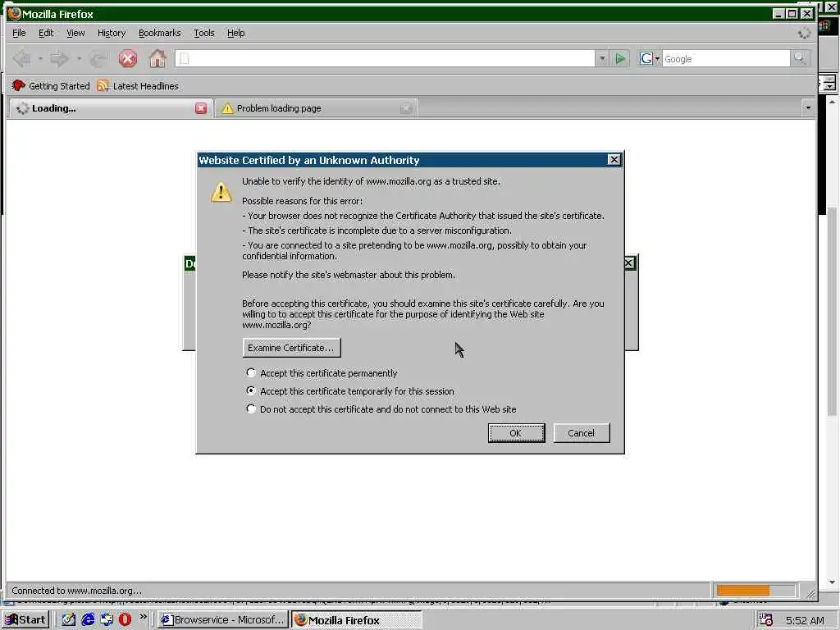Open the Back history dropdown arrow
Image resolution: width=840 pixels, height=630 pixels.
40,58
